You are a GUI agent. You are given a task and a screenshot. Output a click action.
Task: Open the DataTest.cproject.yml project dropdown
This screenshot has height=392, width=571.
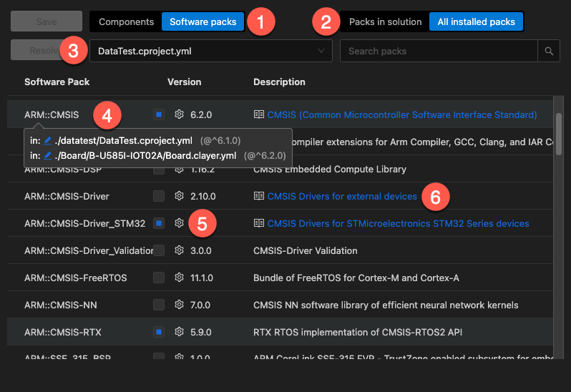tap(211, 51)
